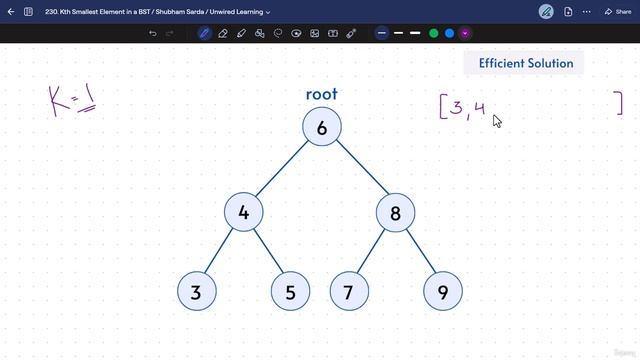Click the add page icon
This screenshot has width=640, height=360.
click(x=568, y=12)
